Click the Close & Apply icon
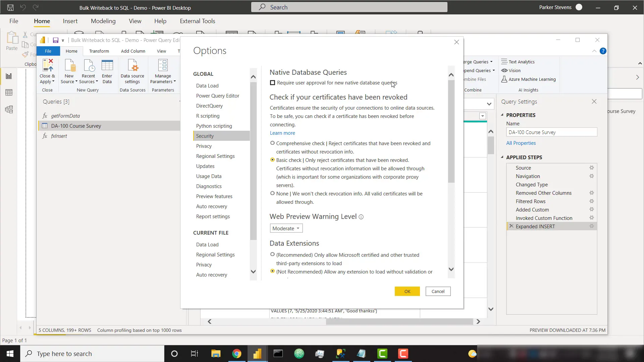 pyautogui.click(x=47, y=65)
